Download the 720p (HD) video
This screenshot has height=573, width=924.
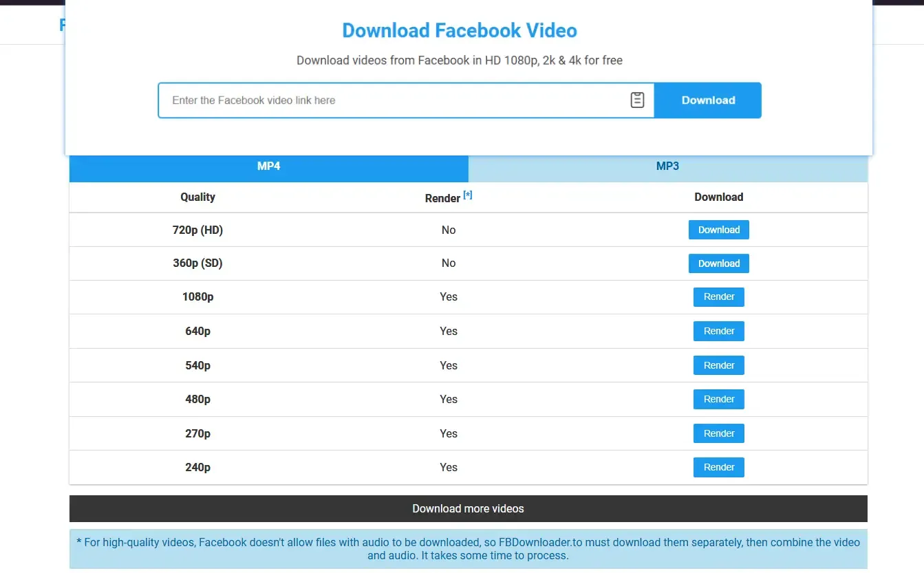coord(718,230)
